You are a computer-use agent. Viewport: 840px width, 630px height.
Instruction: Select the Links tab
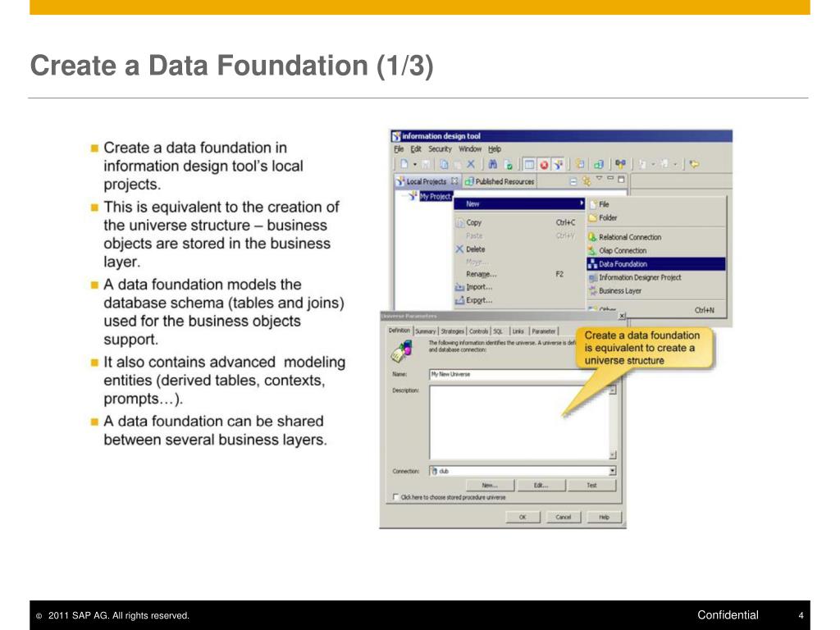point(518,331)
